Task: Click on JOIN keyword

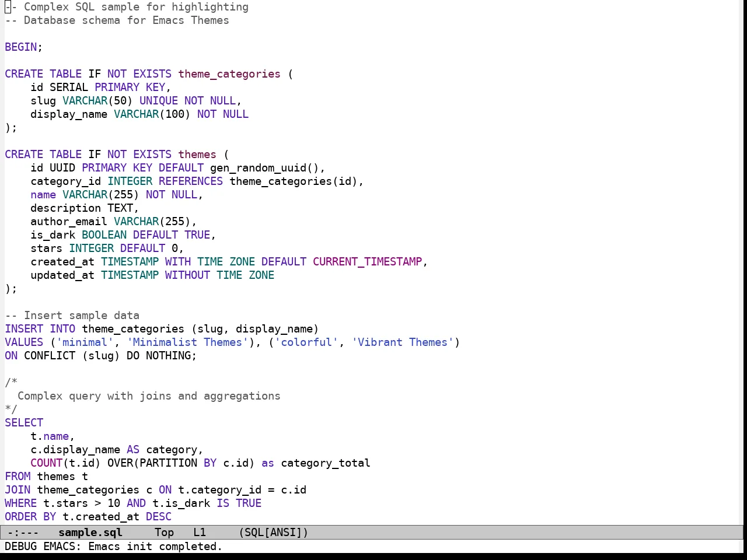Action: tap(18, 490)
